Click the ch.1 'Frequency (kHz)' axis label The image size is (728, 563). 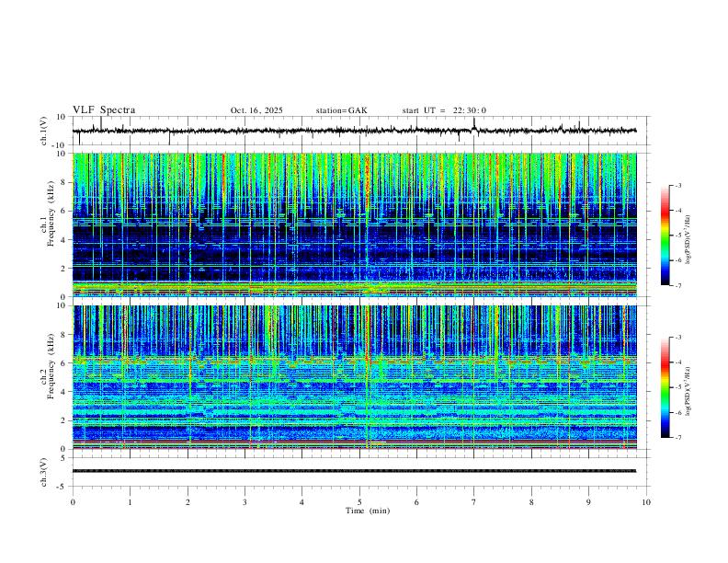point(51,214)
